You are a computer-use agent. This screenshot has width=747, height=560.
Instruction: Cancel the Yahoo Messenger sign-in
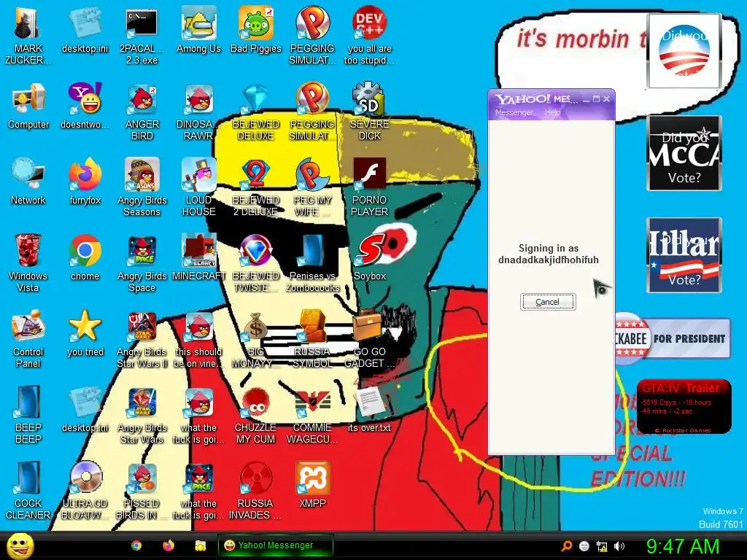tap(548, 302)
